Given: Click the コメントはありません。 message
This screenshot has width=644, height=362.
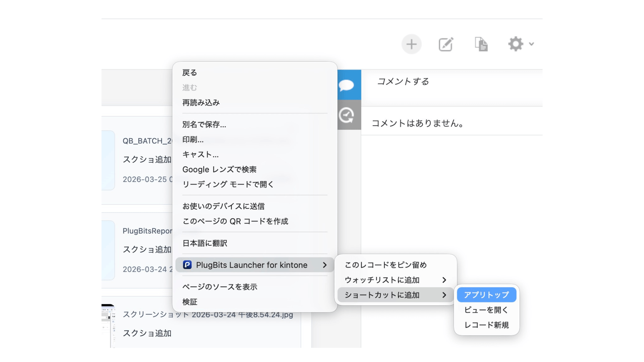Looking at the screenshot, I should pos(418,123).
